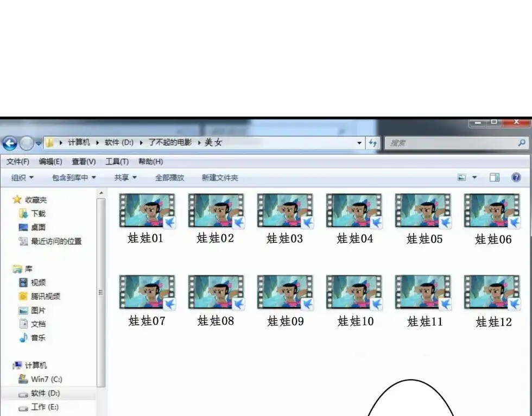Viewport: 532px width, 416px height.
Task: Click the 全部播放 button
Action: click(x=169, y=178)
